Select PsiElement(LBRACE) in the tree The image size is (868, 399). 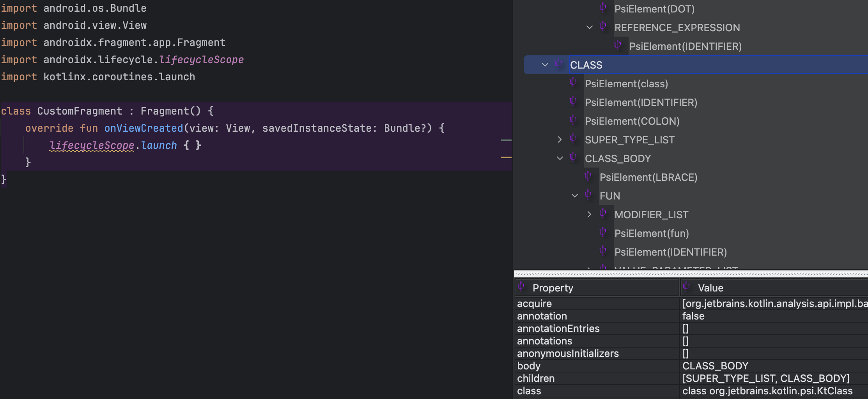pyautogui.click(x=648, y=177)
